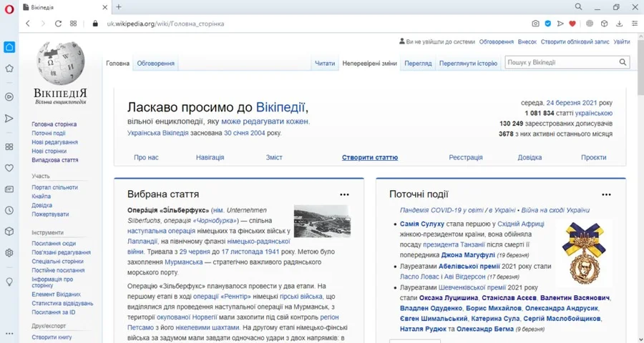
Task: Open sidebar three-dots setup menu
Action: (9, 334)
